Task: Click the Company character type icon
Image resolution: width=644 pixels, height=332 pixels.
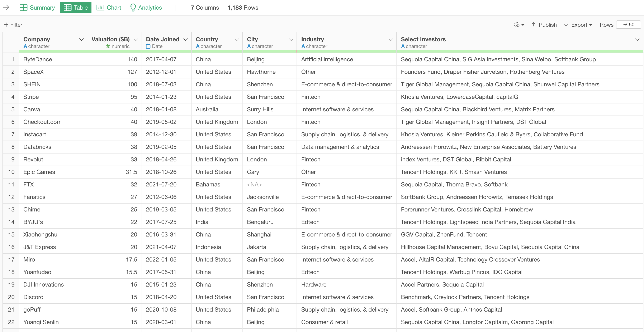Action: click(x=25, y=47)
